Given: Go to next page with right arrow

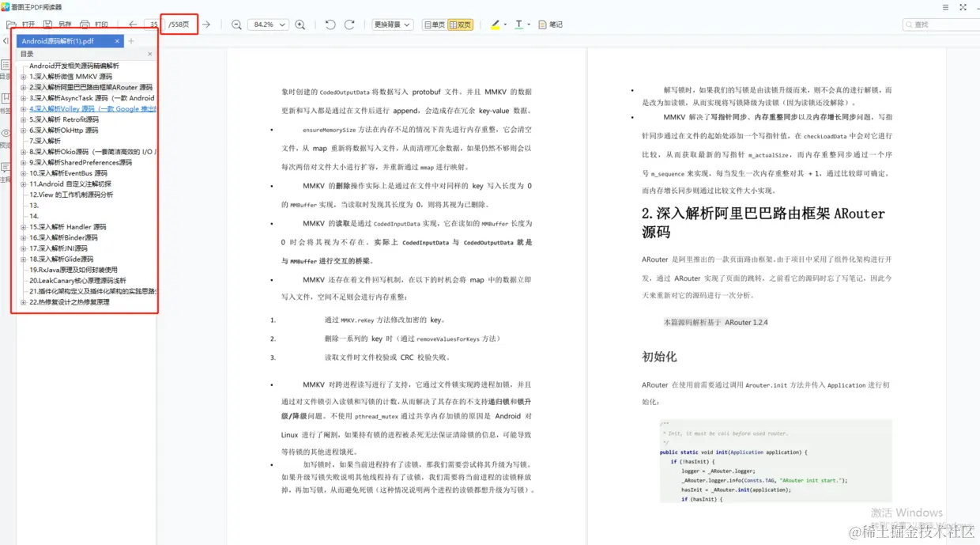Looking at the screenshot, I should click(x=206, y=25).
